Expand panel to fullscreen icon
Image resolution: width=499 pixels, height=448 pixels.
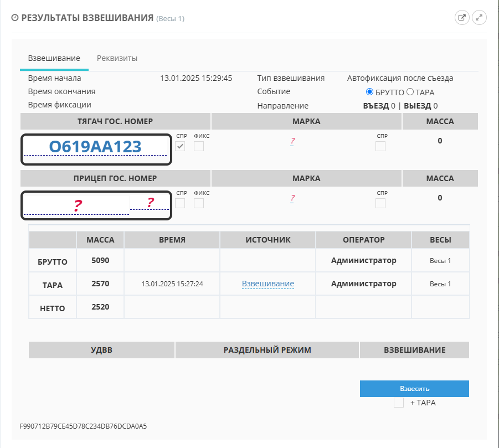(479, 18)
